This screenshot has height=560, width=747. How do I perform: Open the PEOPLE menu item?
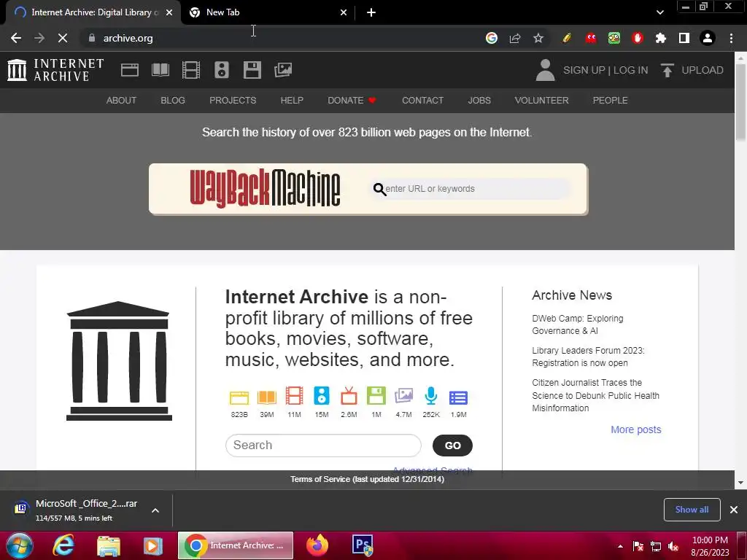point(610,101)
